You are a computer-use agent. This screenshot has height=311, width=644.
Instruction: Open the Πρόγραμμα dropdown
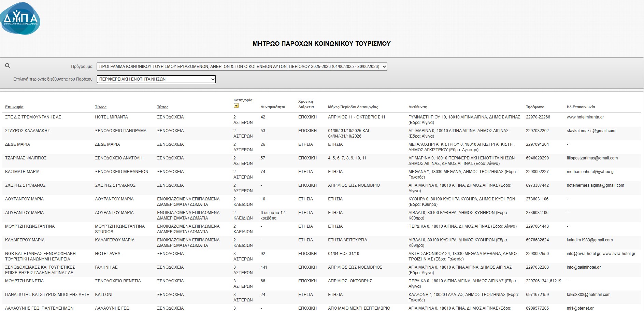pos(242,67)
